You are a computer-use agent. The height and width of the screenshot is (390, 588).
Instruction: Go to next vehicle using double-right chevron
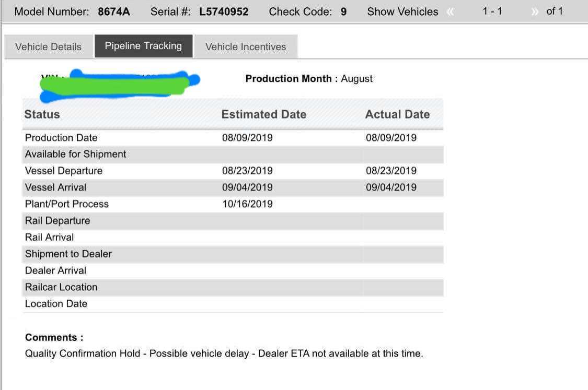(x=535, y=12)
